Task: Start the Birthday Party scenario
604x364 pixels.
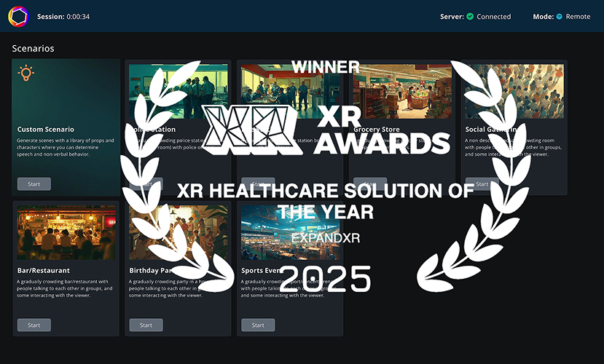Action: [x=146, y=325]
